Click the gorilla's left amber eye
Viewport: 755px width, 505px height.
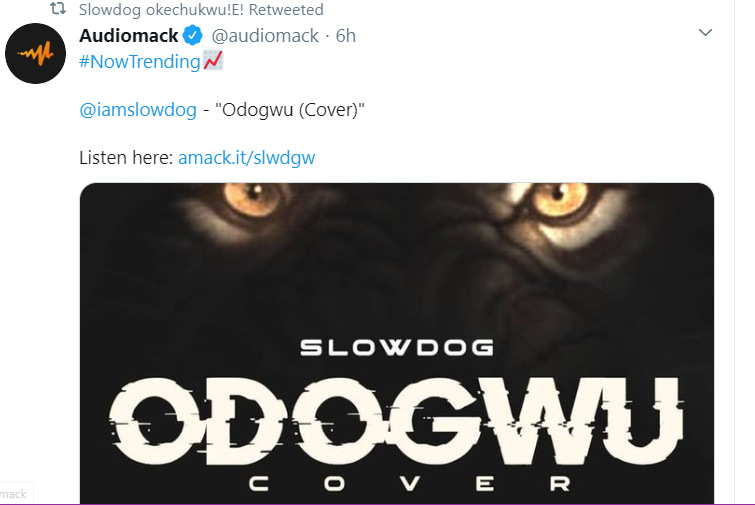click(x=252, y=197)
